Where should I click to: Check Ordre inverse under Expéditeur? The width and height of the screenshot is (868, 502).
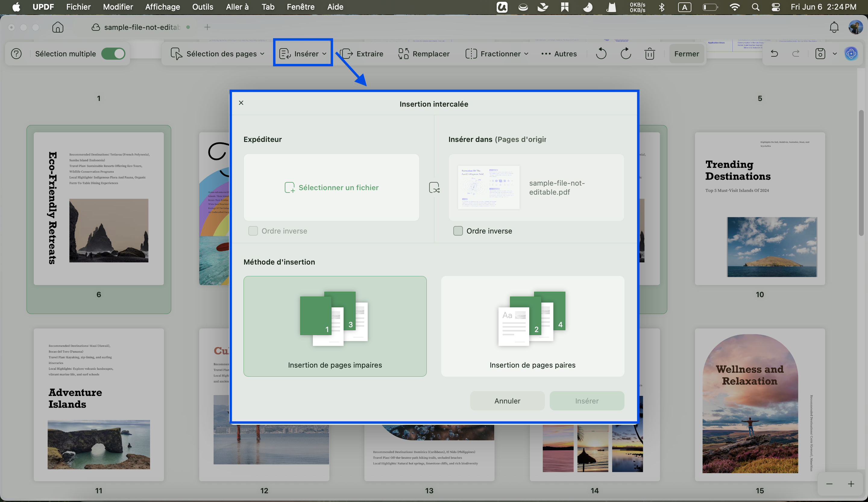(253, 231)
